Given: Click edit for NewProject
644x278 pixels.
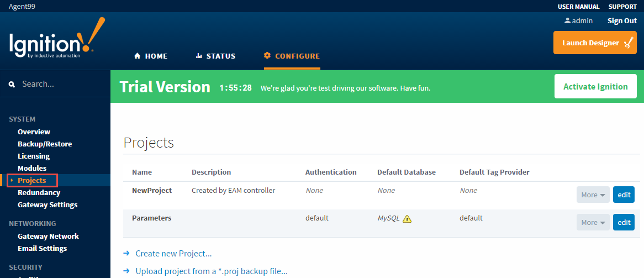Looking at the screenshot, I should pos(624,195).
